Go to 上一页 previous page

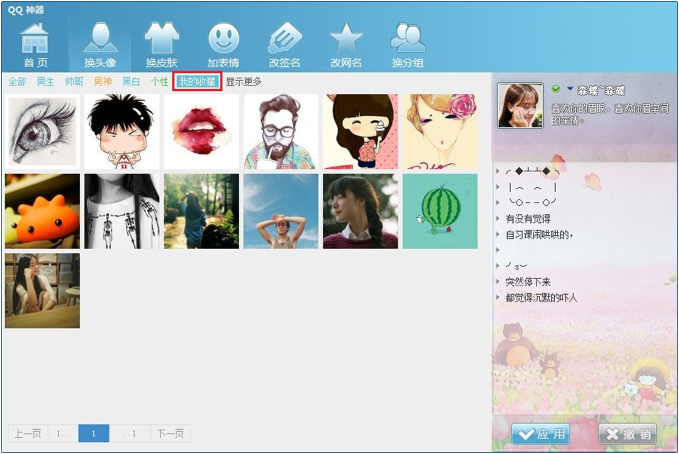(28, 433)
